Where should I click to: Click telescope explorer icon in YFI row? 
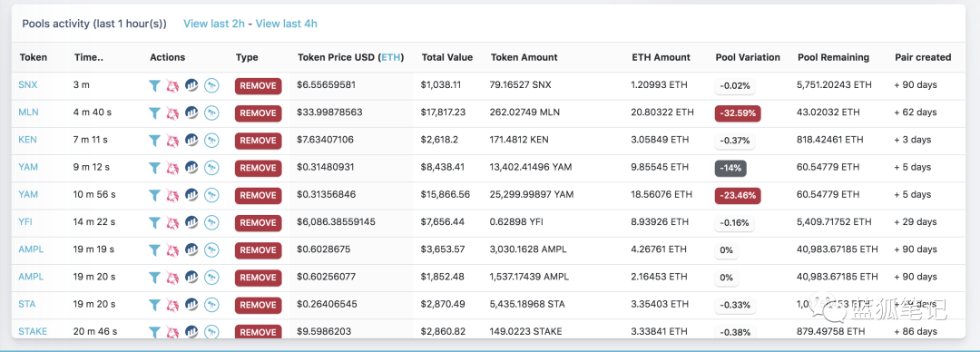[x=211, y=222]
